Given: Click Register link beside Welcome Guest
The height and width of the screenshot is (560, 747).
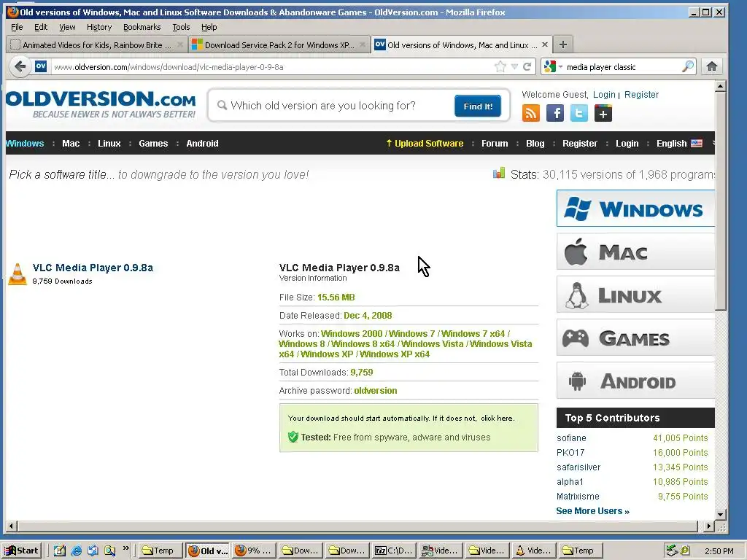Looking at the screenshot, I should click(641, 94).
